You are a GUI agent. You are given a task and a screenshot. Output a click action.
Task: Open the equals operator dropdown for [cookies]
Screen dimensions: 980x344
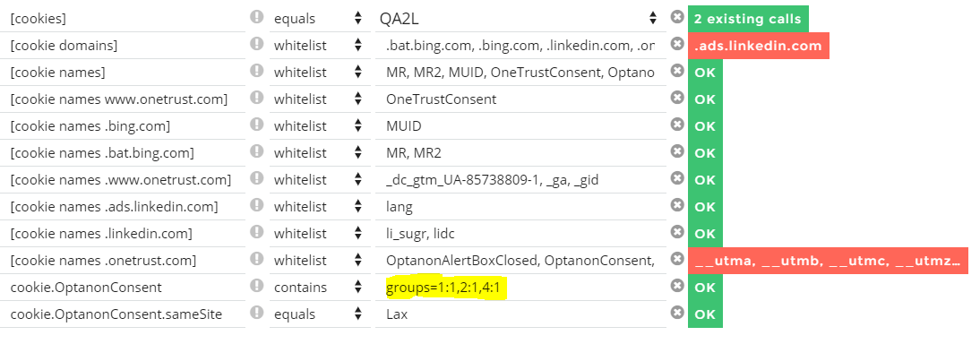[319, 19]
